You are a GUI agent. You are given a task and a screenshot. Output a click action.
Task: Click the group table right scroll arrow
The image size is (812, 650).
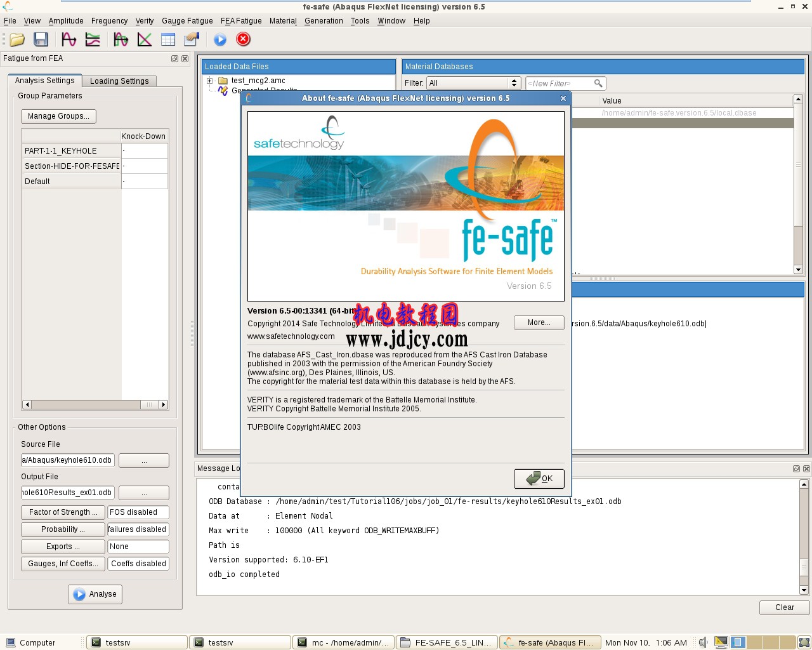pyautogui.click(x=164, y=404)
